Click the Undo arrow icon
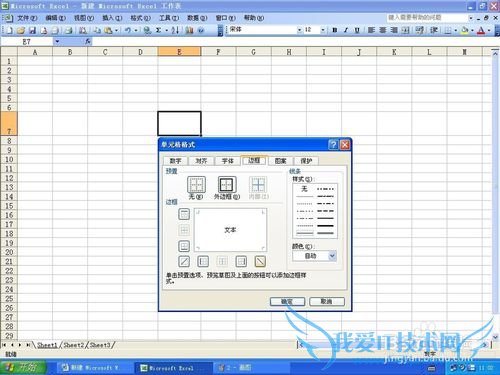The image size is (500, 375). [x=128, y=30]
